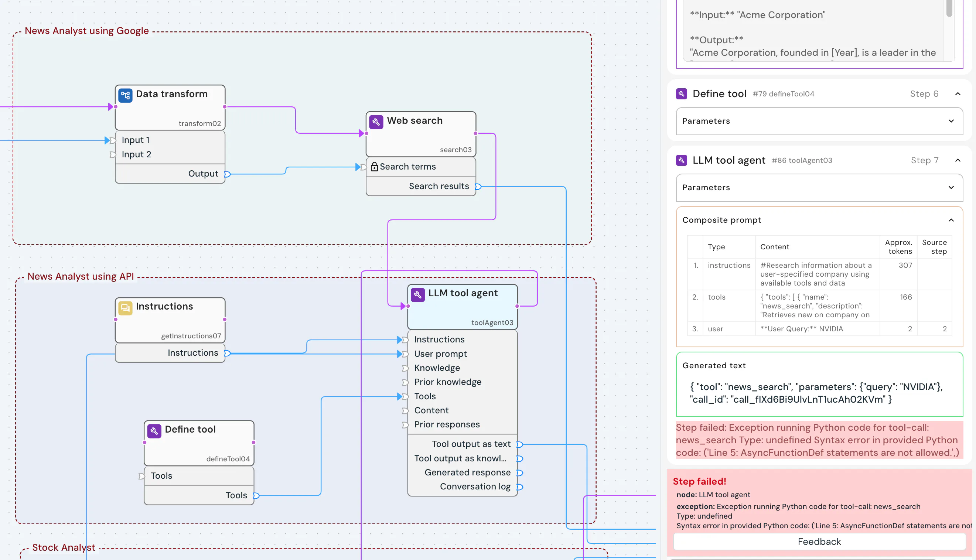Click the LLM tool agent node icon on canvas
This screenshot has width=976, height=560.
point(418,295)
